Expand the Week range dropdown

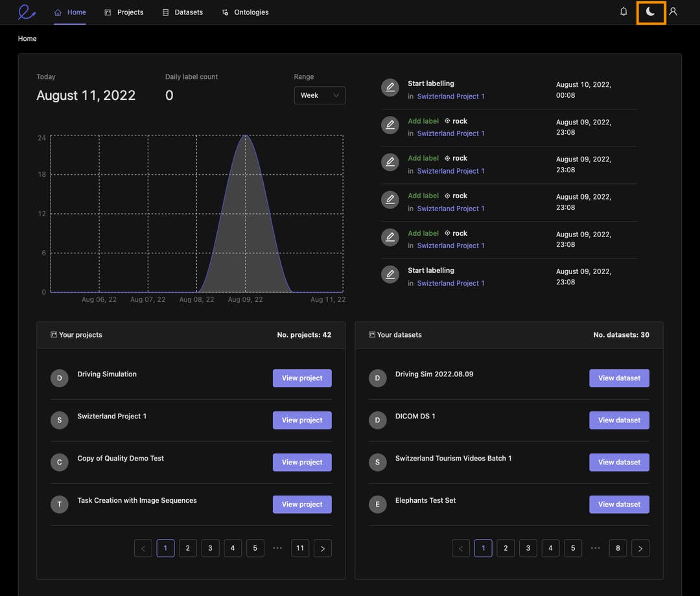tap(320, 95)
